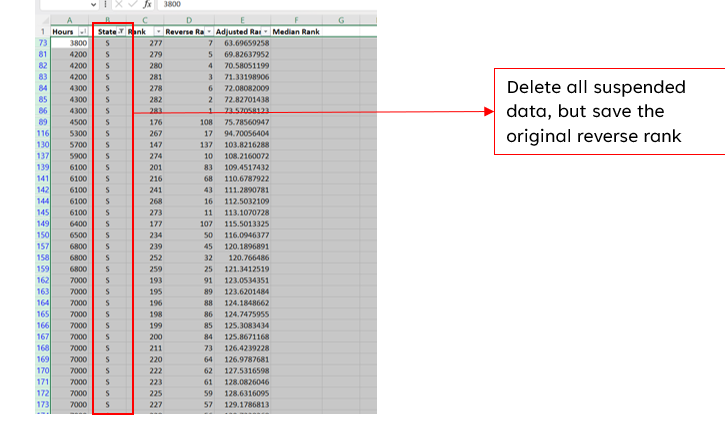Click the Hours cell 5300 in row 116
This screenshot has height=430, width=725.
point(69,133)
